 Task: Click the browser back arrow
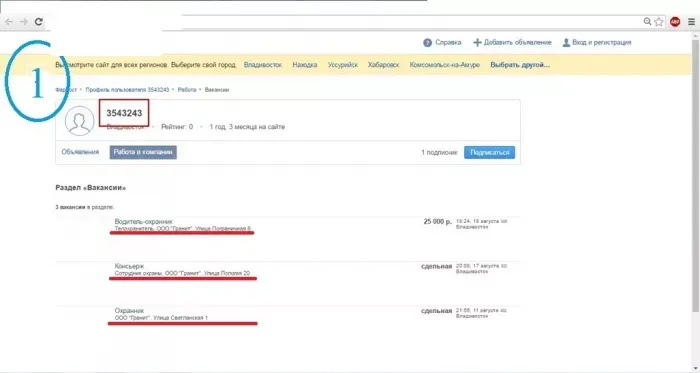click(x=9, y=21)
